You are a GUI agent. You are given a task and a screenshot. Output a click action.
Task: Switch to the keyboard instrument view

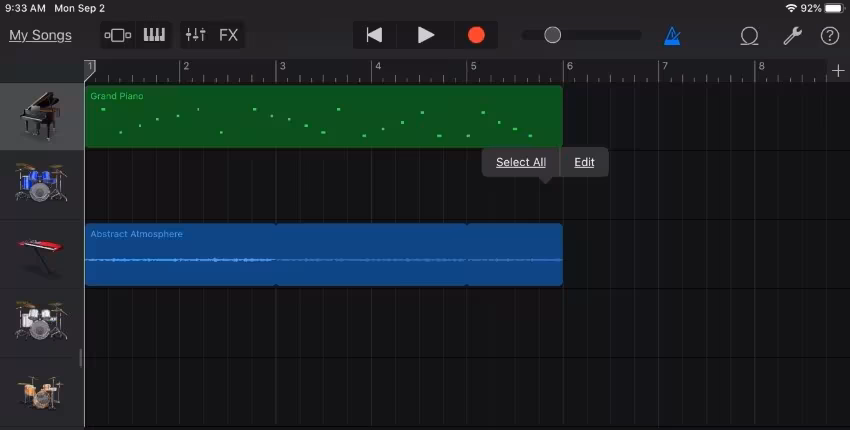point(154,35)
